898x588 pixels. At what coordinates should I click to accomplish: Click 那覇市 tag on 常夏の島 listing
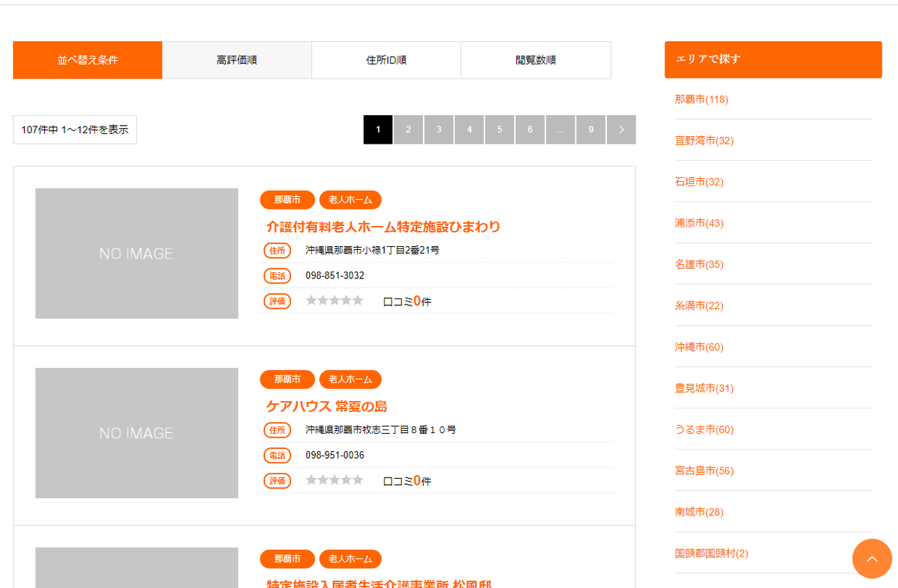coord(287,379)
